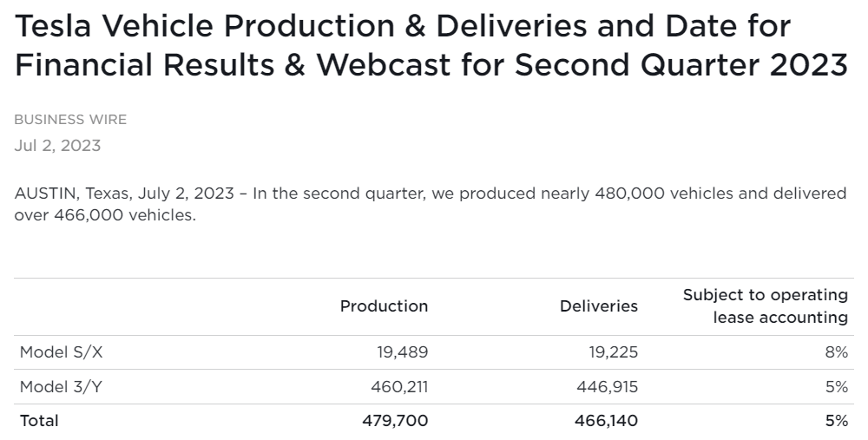Viewport: 868px width, 440px height.
Task: Select the Deliveries column header
Action: pos(598,306)
